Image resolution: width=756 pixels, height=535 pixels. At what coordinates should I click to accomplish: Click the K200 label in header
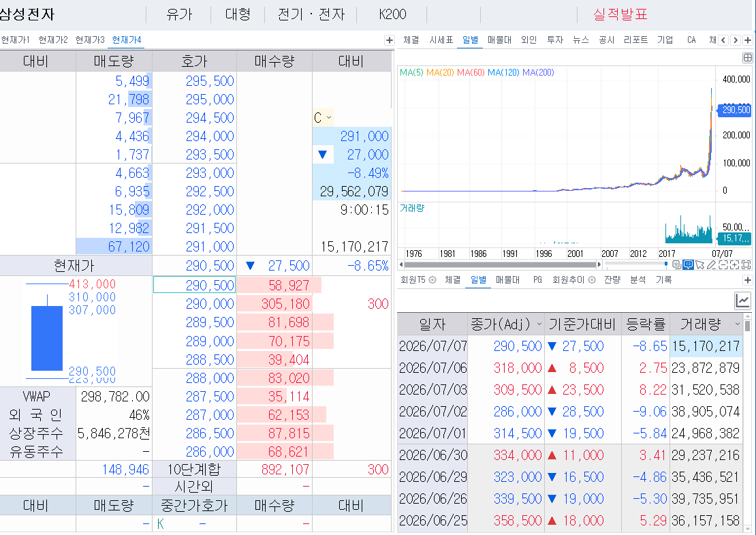[392, 14]
